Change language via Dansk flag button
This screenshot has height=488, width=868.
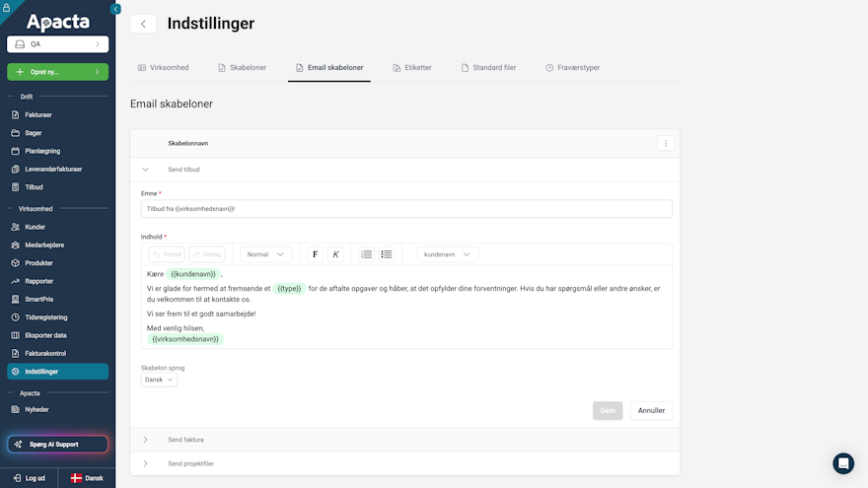click(87, 478)
